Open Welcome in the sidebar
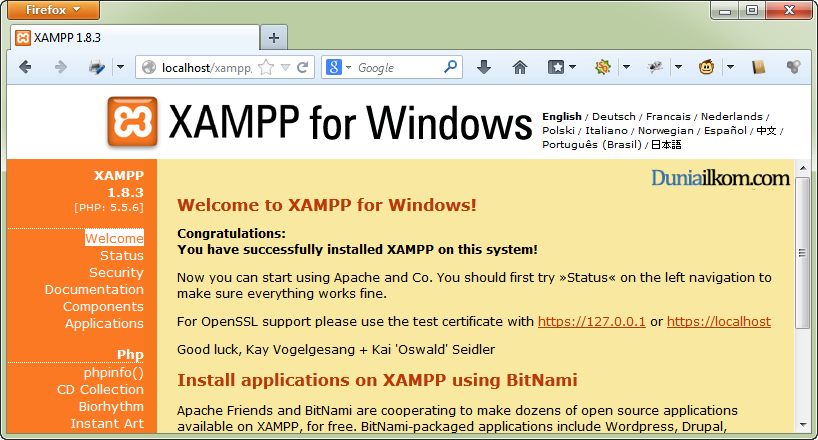The height and width of the screenshot is (440, 818). pos(114,238)
